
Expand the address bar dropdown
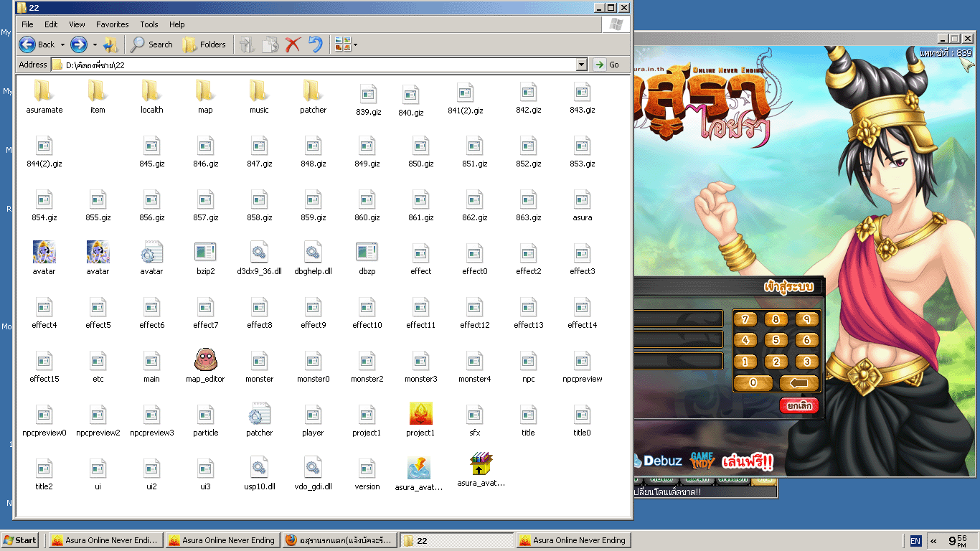point(582,65)
